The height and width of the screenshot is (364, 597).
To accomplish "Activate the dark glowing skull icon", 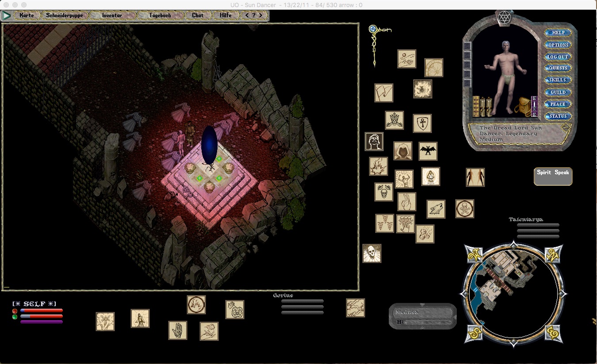I will (x=372, y=253).
